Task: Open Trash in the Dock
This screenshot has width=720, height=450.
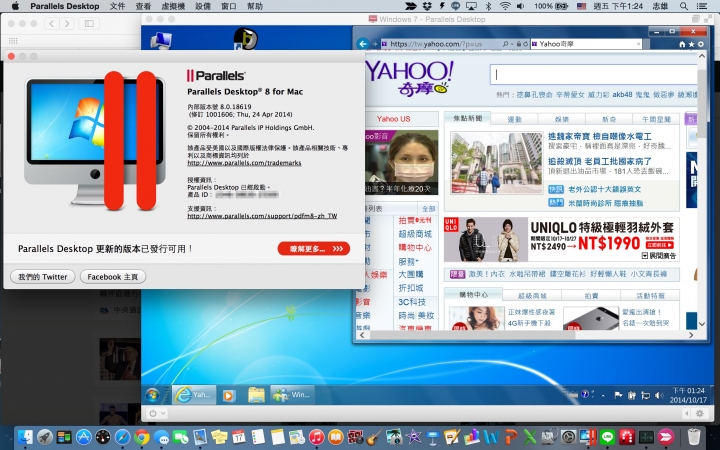Action: click(693, 437)
